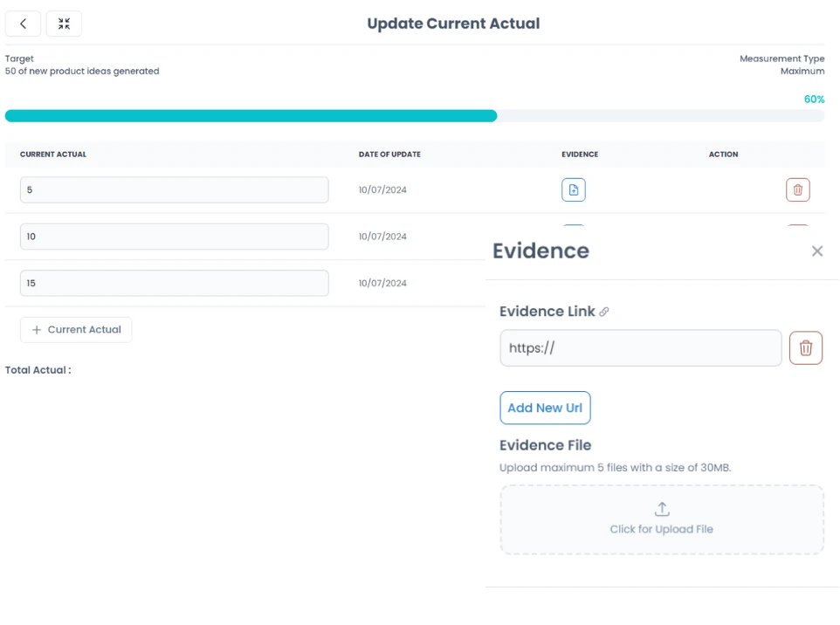840x625 pixels.
Task: Click the chain icon beside Evidence Link
Action: (x=604, y=312)
